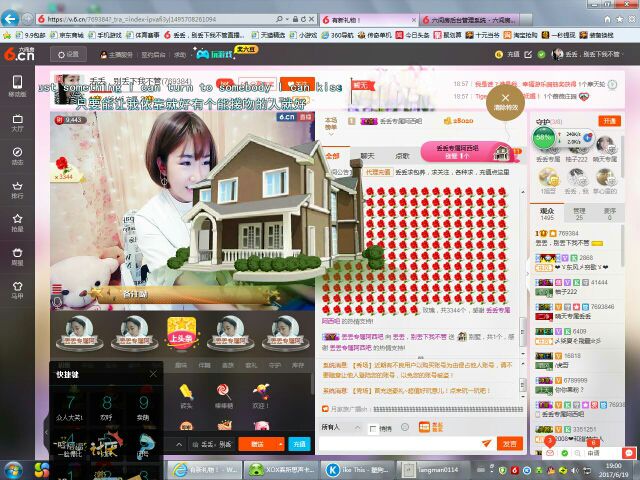
Task: Open the 所有人 recipient dropdown
Action: click(341, 427)
